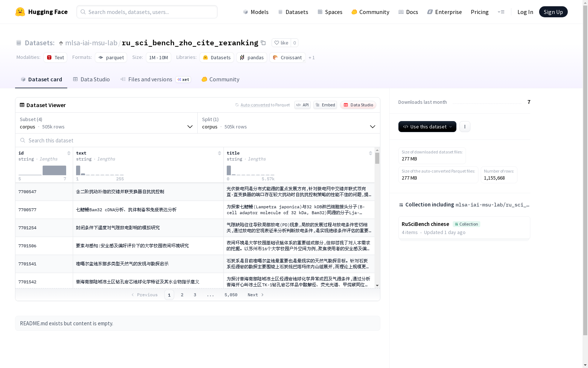
Task: Click Log In
Action: point(525,12)
